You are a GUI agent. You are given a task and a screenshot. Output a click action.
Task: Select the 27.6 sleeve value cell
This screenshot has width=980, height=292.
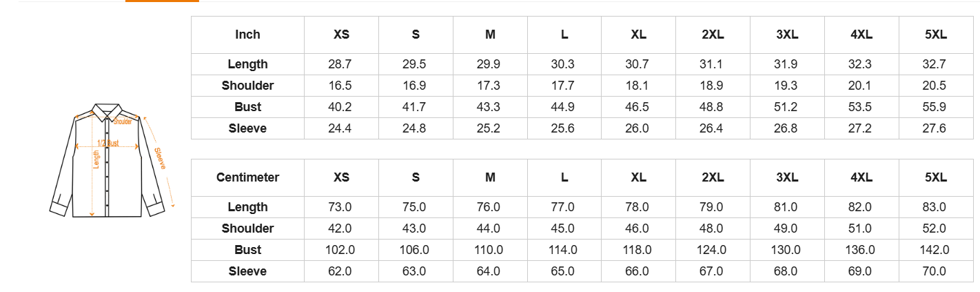point(936,128)
